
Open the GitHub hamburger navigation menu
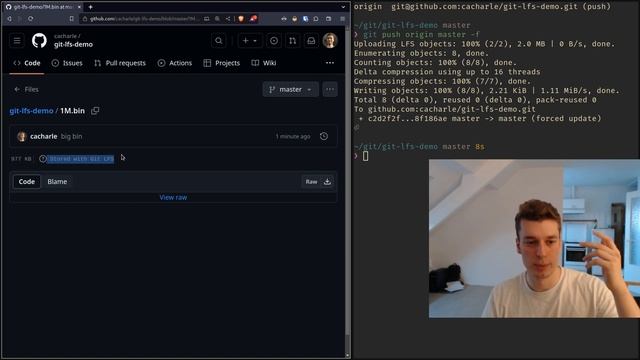click(17, 41)
